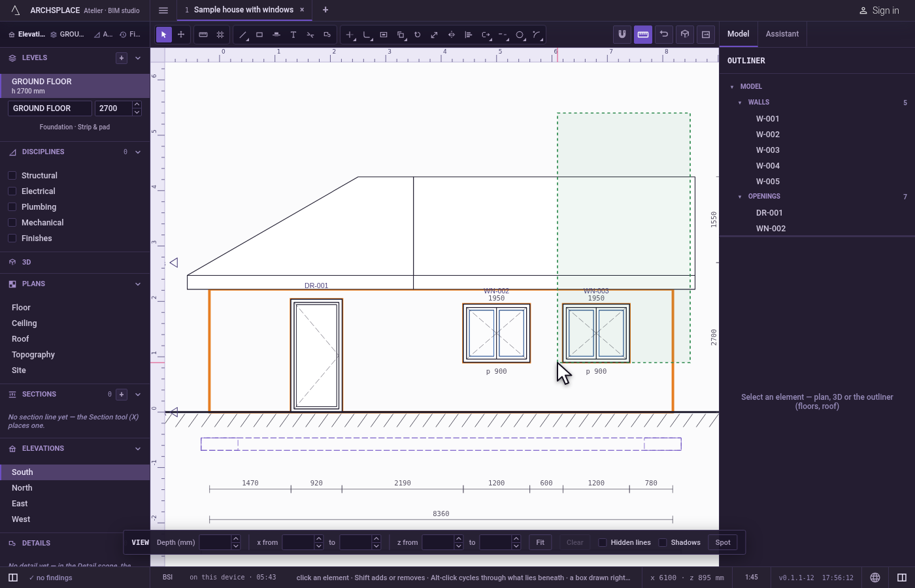Image resolution: width=915 pixels, height=588 pixels.
Task: Add a new level with plus
Action: click(x=122, y=58)
